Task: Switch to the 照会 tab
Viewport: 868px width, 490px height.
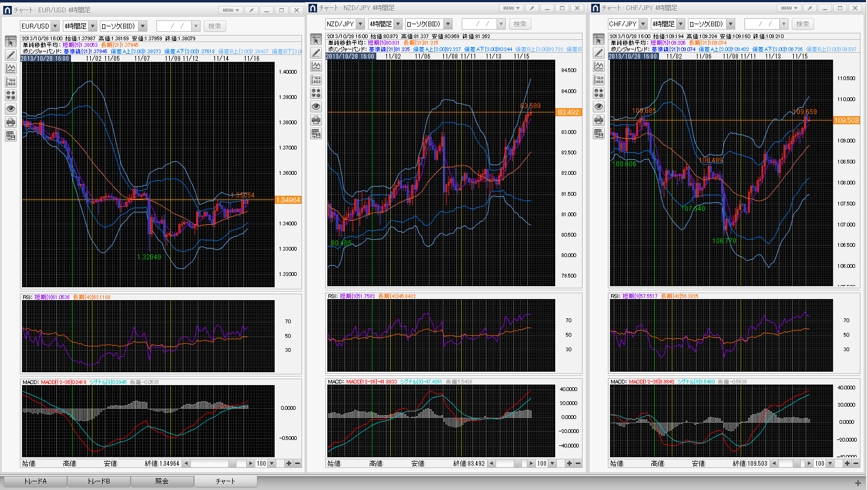Action: click(x=162, y=481)
